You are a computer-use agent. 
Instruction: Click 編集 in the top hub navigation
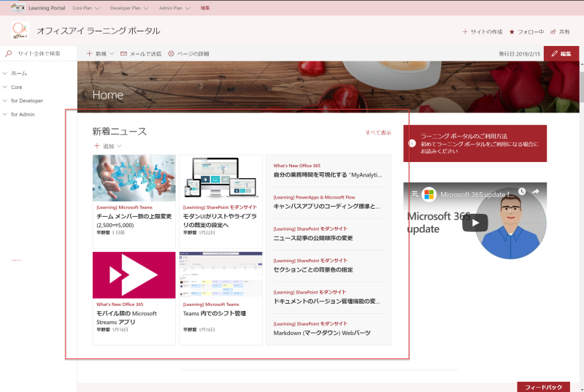(205, 8)
